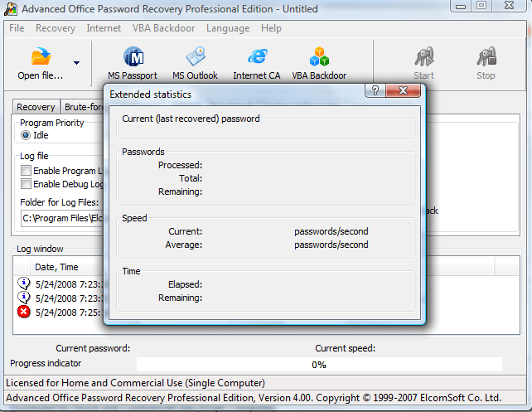
Task: Click the Date, Time column header
Action: [56, 267]
